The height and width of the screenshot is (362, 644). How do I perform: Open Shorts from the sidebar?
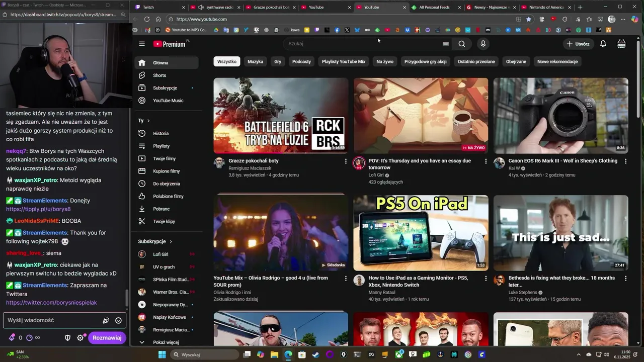click(x=166, y=75)
